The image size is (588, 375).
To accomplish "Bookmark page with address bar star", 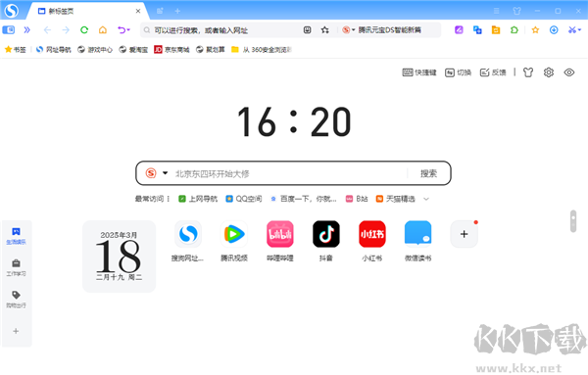I will click(x=325, y=30).
